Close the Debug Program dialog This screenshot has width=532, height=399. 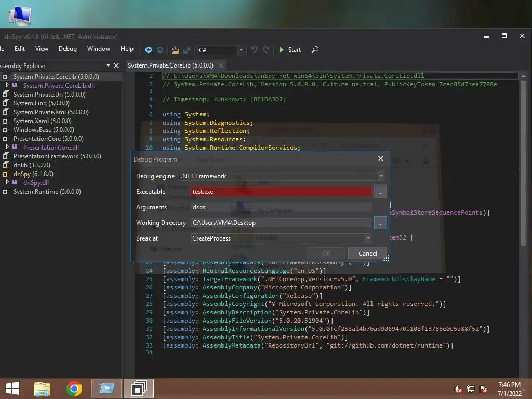(x=381, y=158)
